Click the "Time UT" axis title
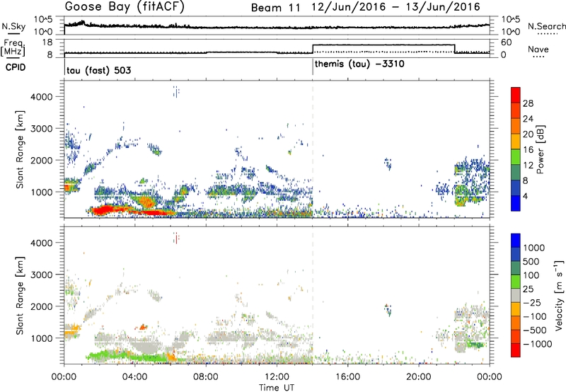The width and height of the screenshot is (566, 392). pyautogui.click(x=277, y=387)
